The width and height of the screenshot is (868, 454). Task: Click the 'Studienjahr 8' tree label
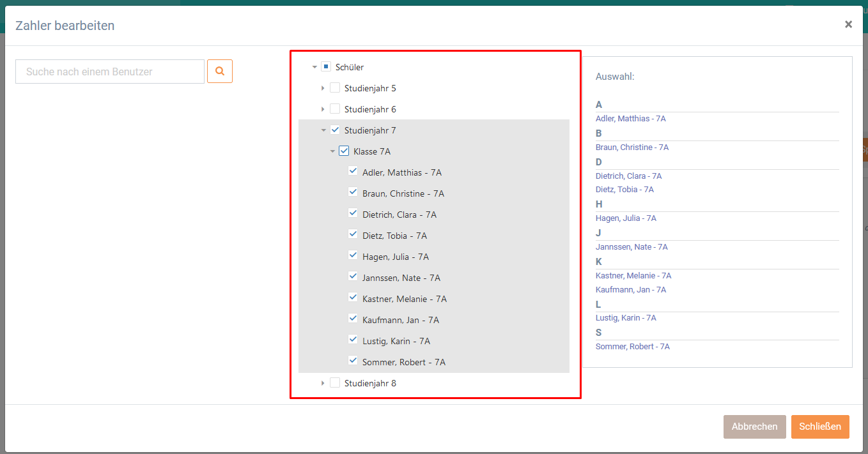pyautogui.click(x=370, y=383)
